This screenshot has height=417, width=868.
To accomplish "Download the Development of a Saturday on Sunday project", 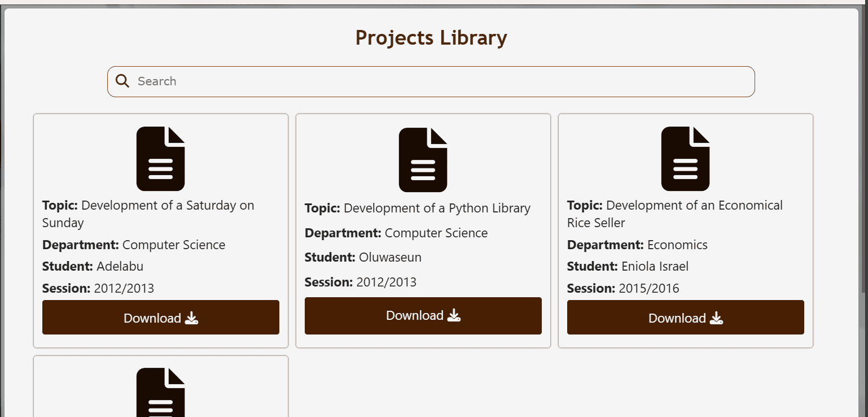I will [x=160, y=318].
